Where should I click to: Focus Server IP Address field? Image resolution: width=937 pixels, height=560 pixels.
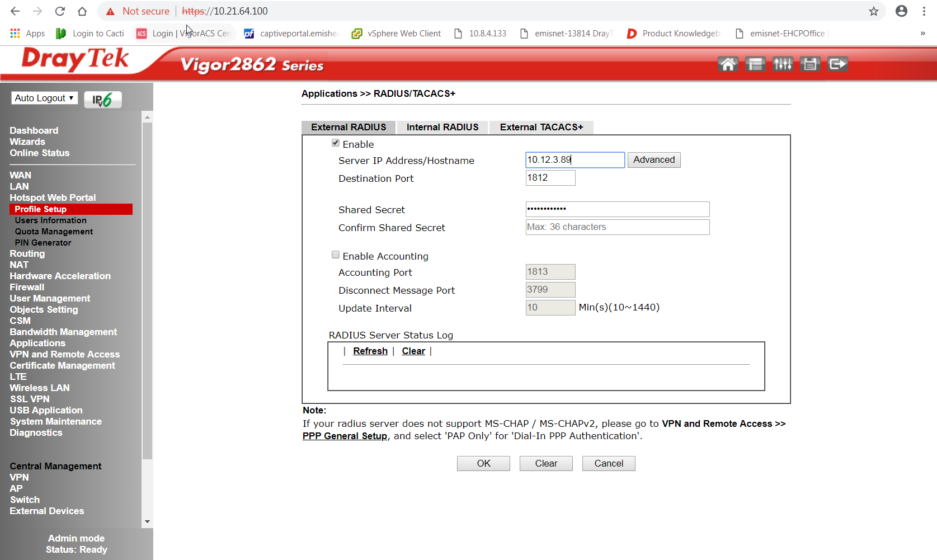click(x=575, y=160)
